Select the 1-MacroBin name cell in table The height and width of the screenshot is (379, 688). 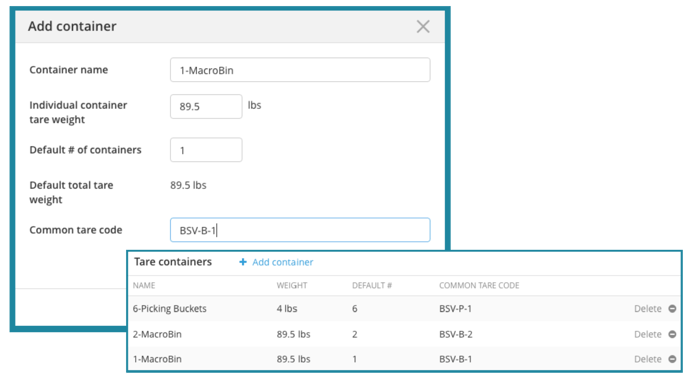157,359
